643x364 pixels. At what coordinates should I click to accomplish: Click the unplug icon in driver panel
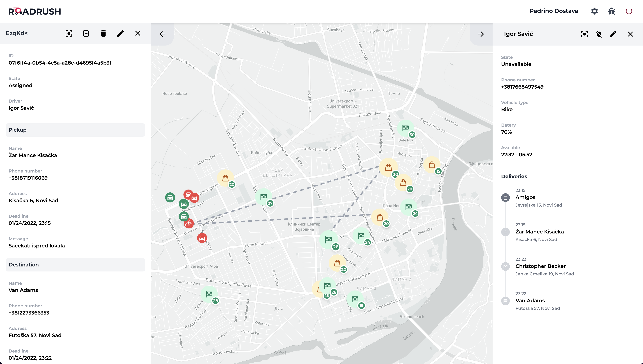point(599,34)
